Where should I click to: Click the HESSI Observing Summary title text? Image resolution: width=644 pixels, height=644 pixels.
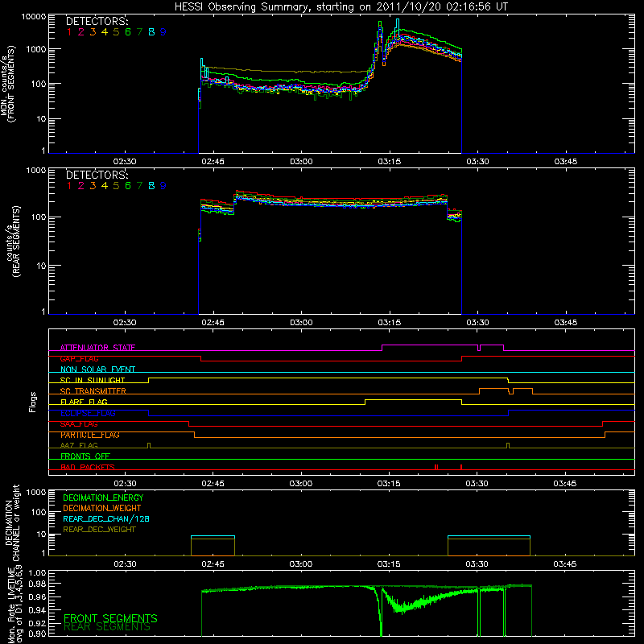[341, 6]
